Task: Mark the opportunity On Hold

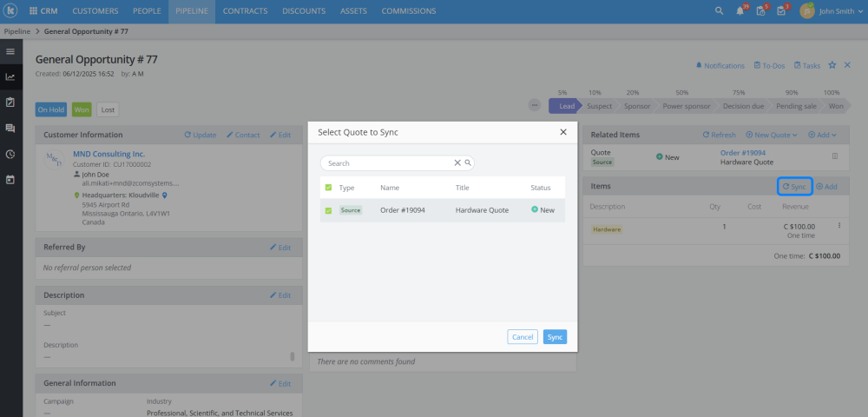Action: pyautogui.click(x=51, y=109)
